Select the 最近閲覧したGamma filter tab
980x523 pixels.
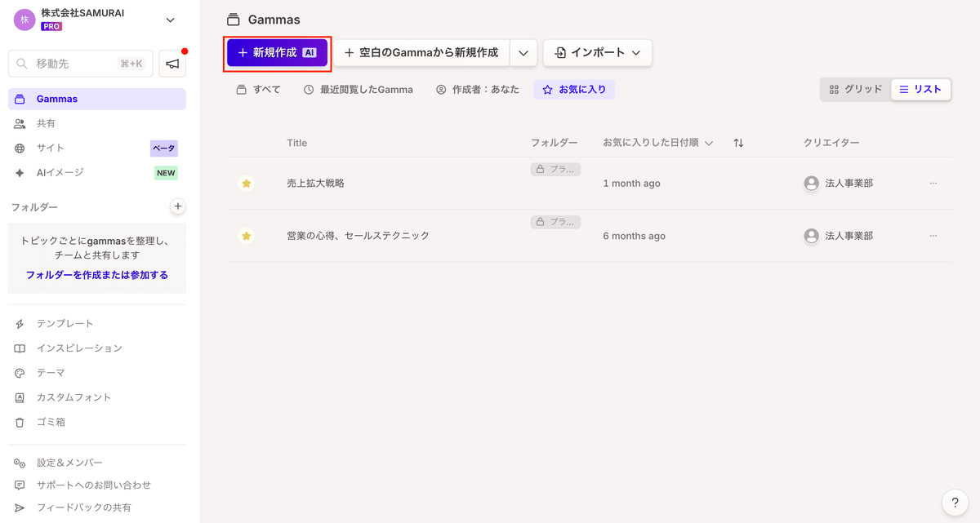click(x=358, y=90)
